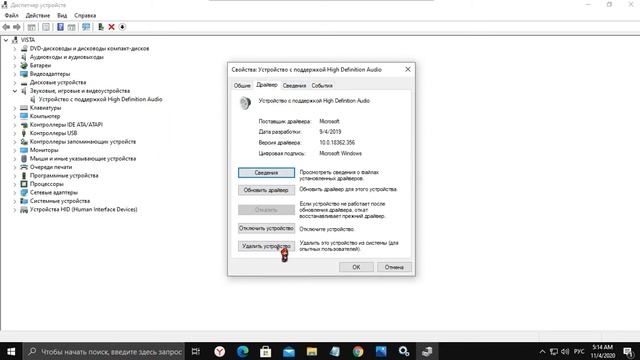
Task: Expand the Контроллеры USB category
Action: pyautogui.click(x=15, y=133)
